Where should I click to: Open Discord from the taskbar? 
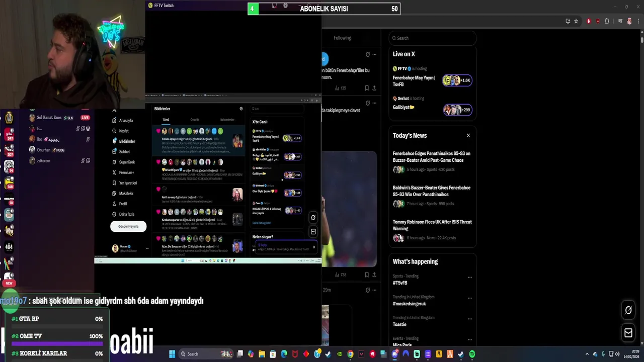point(394,354)
